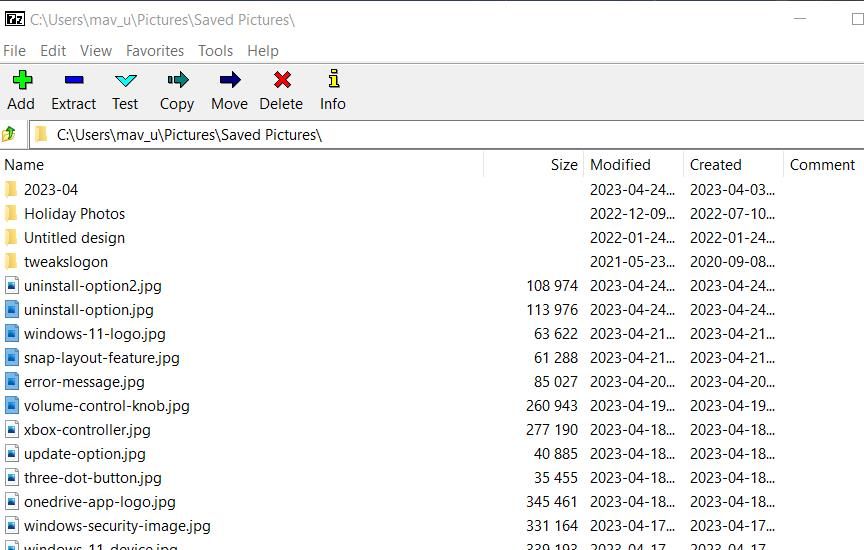
Task: Click the Test toolbar icon
Action: coord(126,80)
